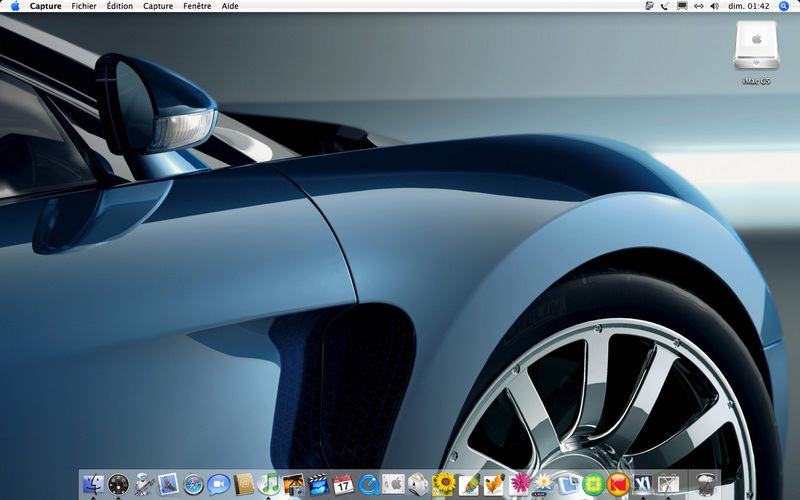800x500 pixels.
Task: Open Mail stamp icon in Dock
Action: (x=168, y=484)
